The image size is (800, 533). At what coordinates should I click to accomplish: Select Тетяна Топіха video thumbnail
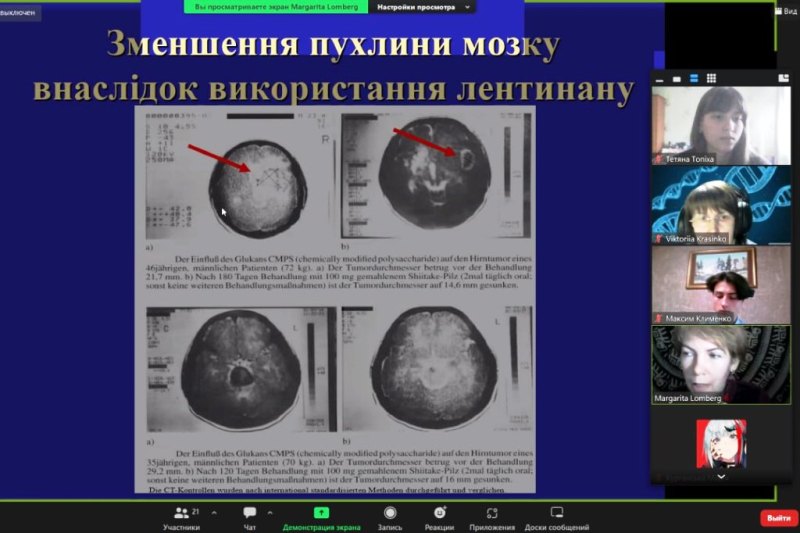[721, 125]
